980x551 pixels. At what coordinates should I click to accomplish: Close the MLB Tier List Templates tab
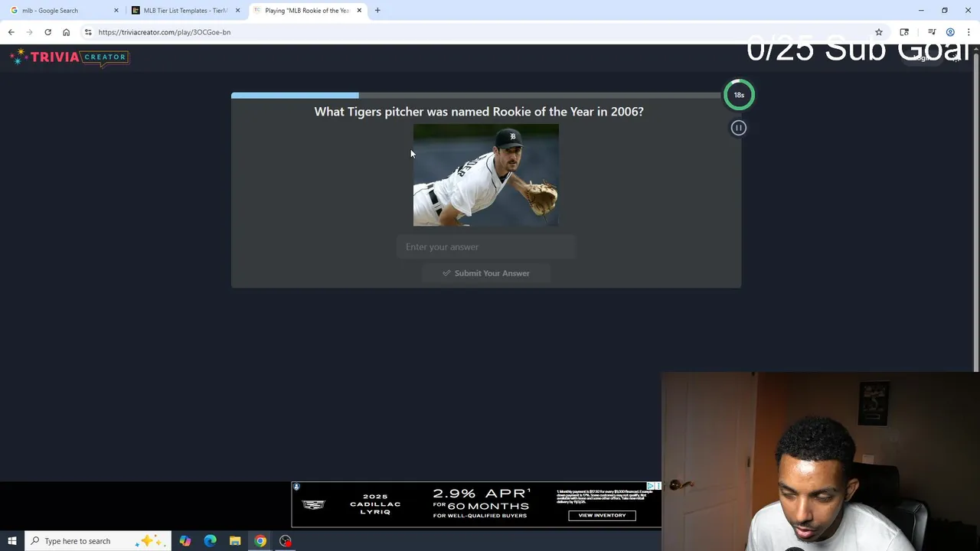click(238, 11)
